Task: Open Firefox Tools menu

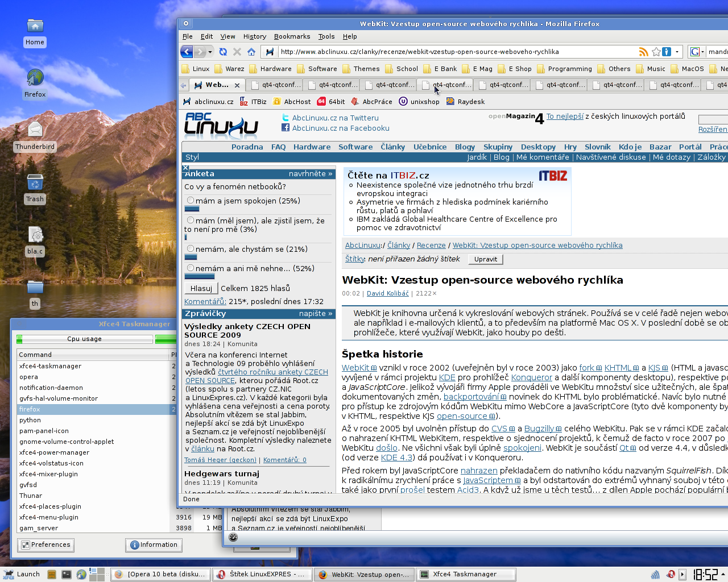Action: [x=326, y=36]
